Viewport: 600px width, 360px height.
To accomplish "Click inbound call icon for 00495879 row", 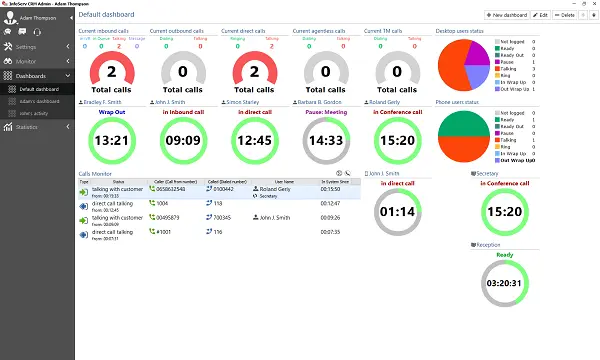I will 83,221.
